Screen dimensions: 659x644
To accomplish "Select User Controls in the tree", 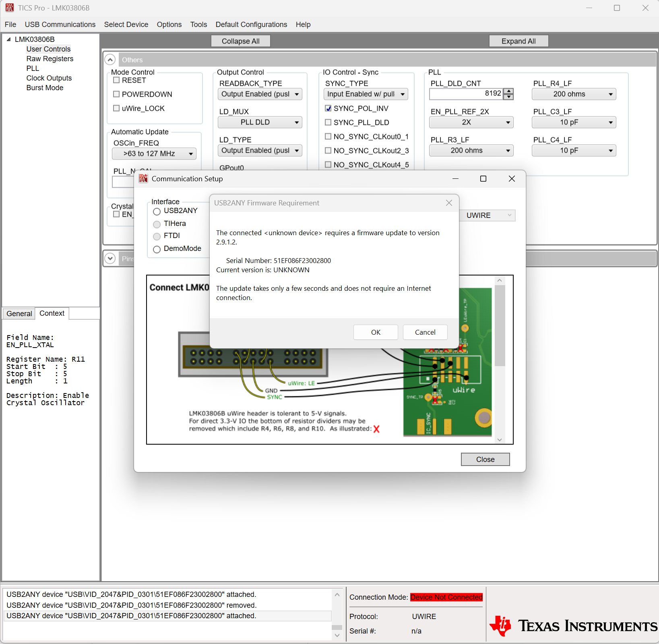I will point(48,49).
